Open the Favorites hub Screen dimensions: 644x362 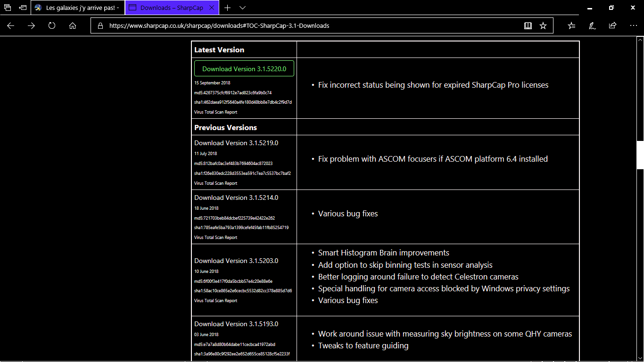point(571,26)
